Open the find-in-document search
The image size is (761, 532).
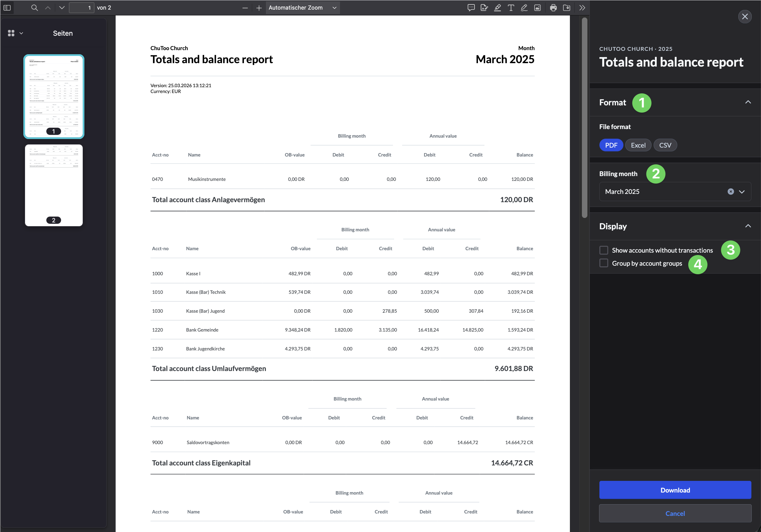[x=34, y=8]
